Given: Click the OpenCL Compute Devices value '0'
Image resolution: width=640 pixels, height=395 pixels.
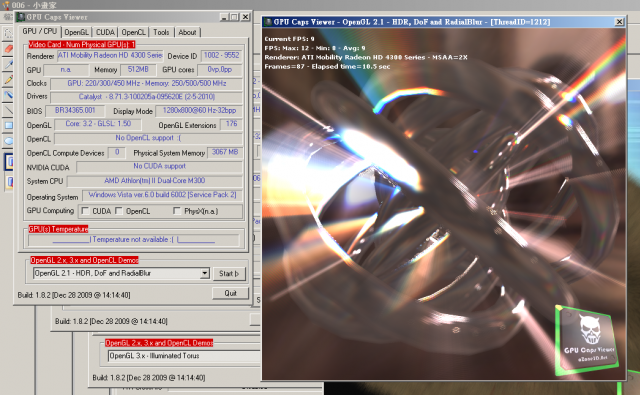Looking at the screenshot, I should pyautogui.click(x=117, y=153).
